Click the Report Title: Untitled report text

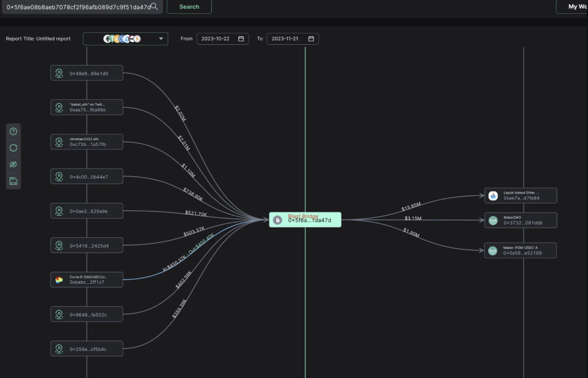(38, 39)
